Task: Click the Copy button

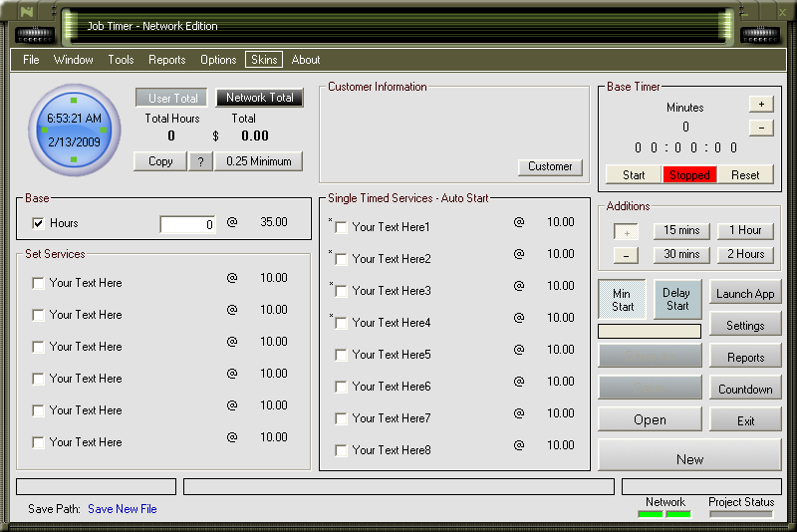Action: point(160,161)
